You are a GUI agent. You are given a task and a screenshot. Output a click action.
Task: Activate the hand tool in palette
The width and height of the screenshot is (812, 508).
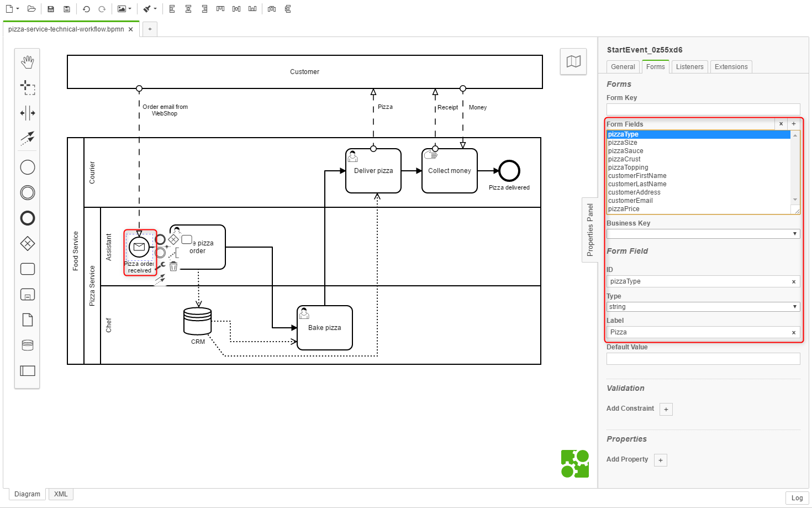[x=27, y=62]
